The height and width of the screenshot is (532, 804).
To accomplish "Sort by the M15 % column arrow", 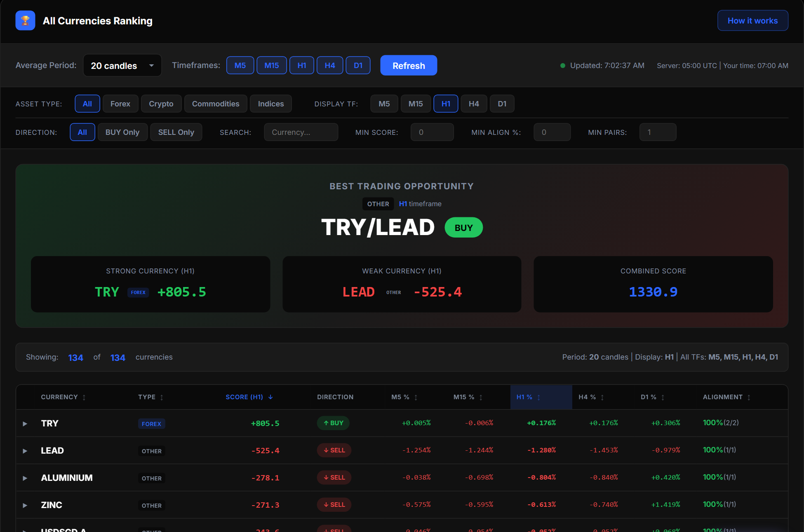I will pos(481,397).
